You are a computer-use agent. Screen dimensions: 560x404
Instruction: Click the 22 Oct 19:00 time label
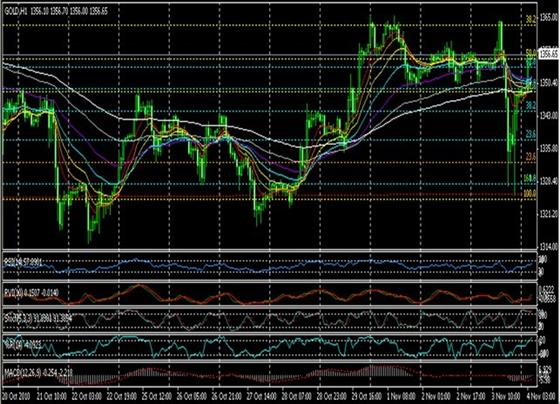pyautogui.click(x=122, y=396)
